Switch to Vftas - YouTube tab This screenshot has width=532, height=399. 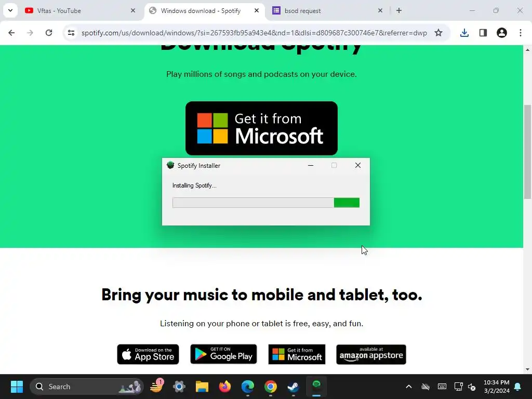pyautogui.click(x=80, y=10)
